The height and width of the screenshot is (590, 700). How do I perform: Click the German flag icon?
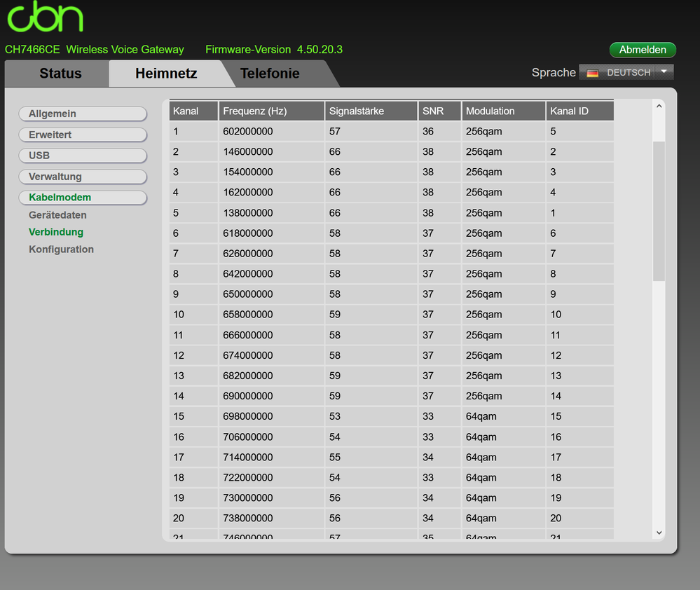[592, 73]
